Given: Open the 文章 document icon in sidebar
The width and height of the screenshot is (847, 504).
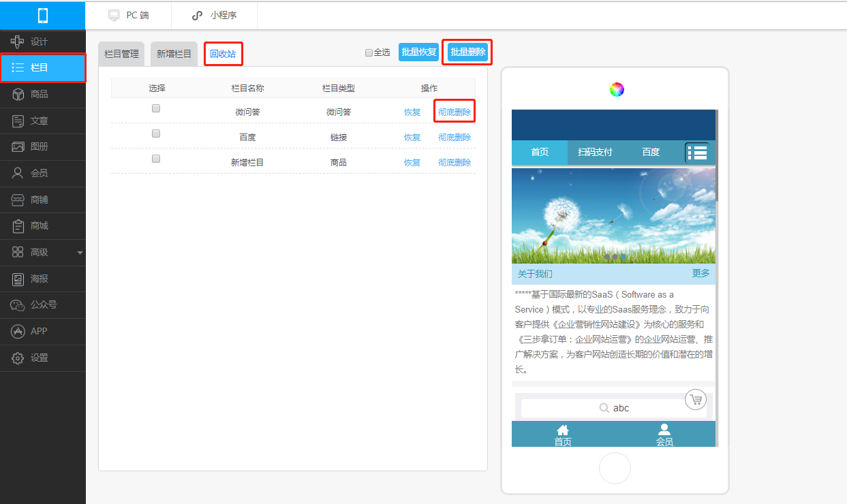Looking at the screenshot, I should 18,121.
